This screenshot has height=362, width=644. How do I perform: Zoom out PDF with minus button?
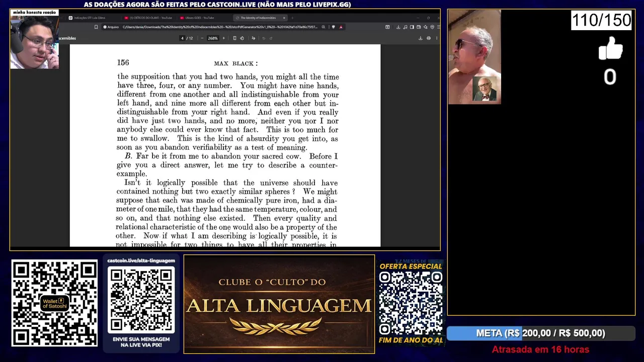pyautogui.click(x=202, y=38)
